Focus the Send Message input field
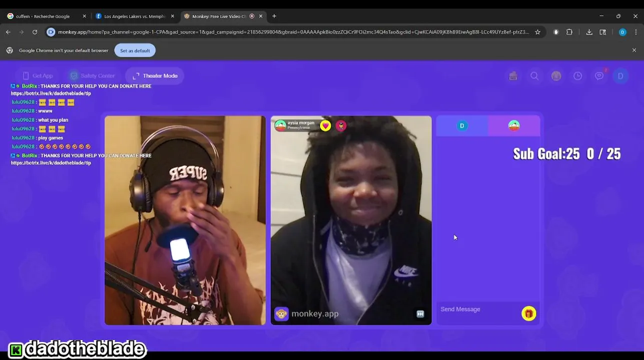644x360 pixels. 478,309
